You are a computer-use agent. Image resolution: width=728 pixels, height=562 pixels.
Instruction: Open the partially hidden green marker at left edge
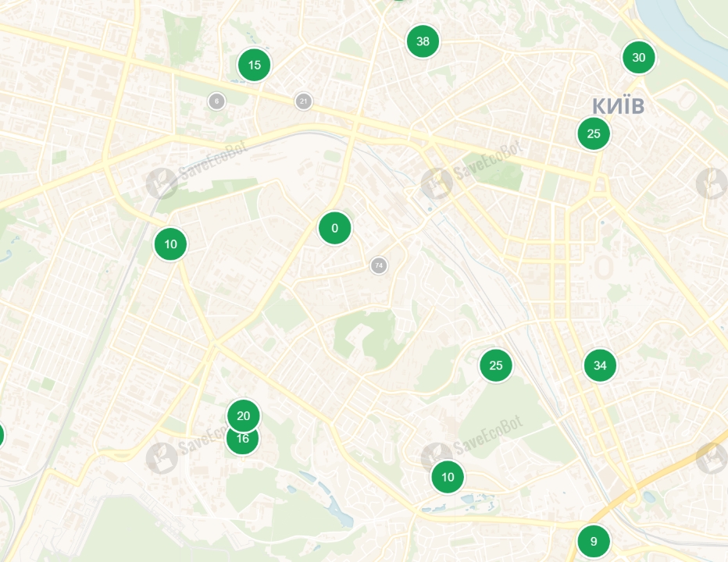2,436
